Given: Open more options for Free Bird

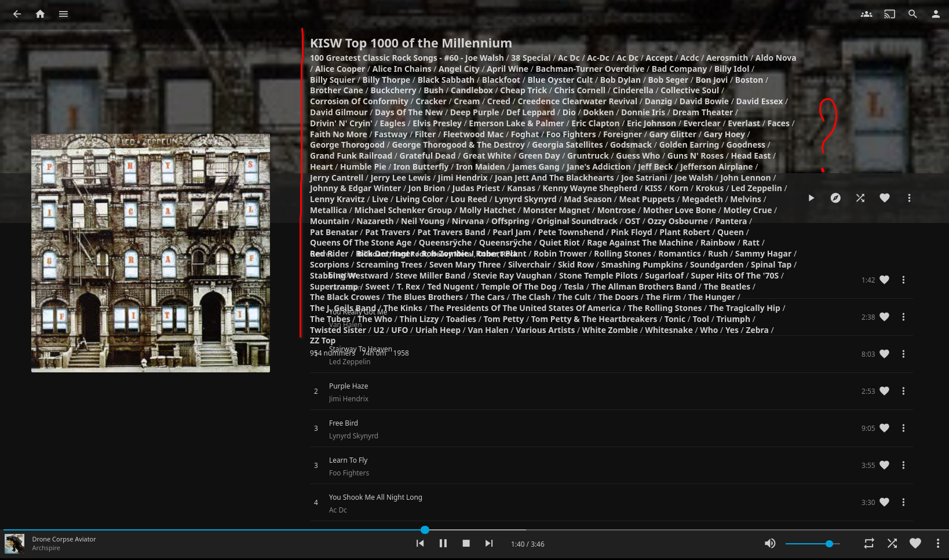Looking at the screenshot, I should pos(903,429).
